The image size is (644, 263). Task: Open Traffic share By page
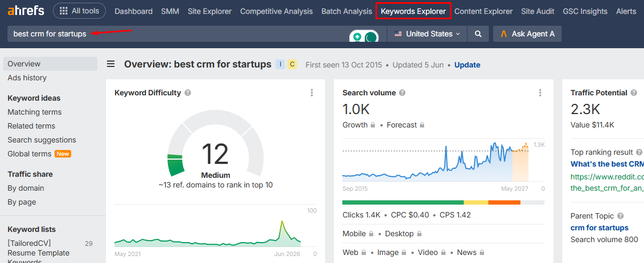pos(22,202)
